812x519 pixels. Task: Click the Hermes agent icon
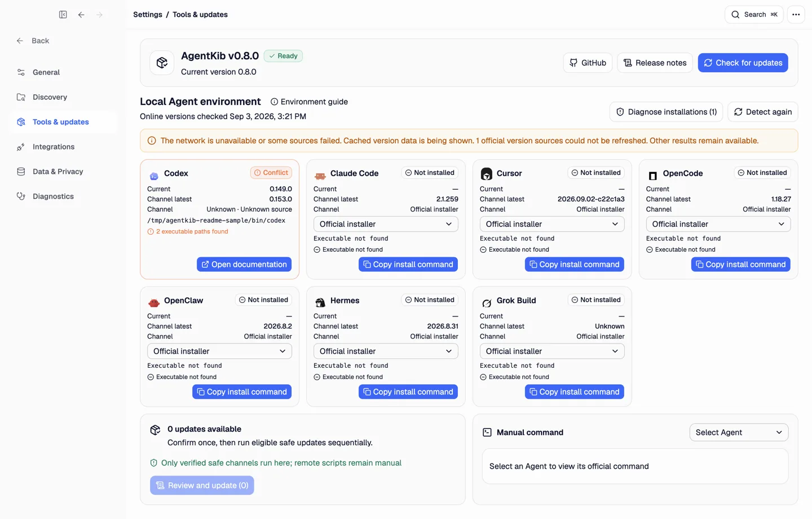pyautogui.click(x=320, y=302)
